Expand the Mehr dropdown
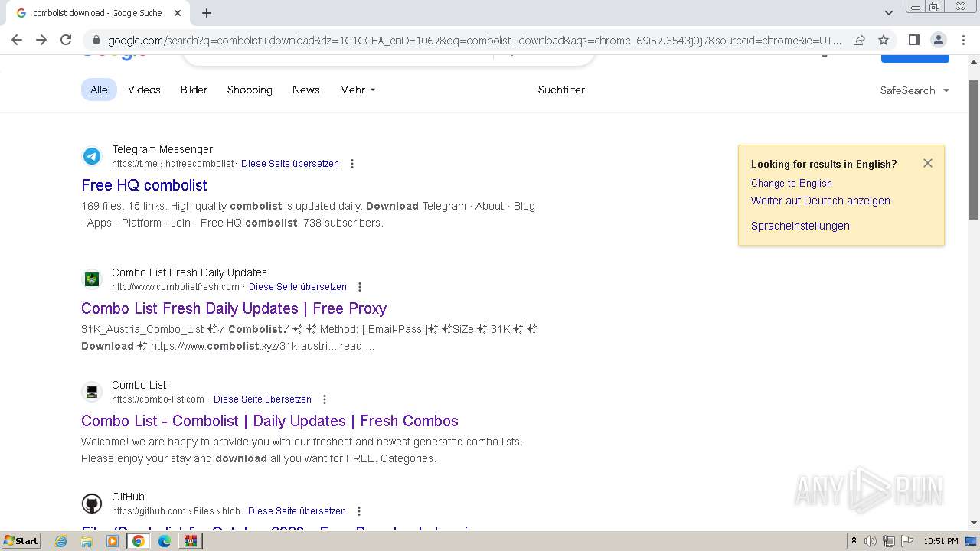 click(x=358, y=90)
